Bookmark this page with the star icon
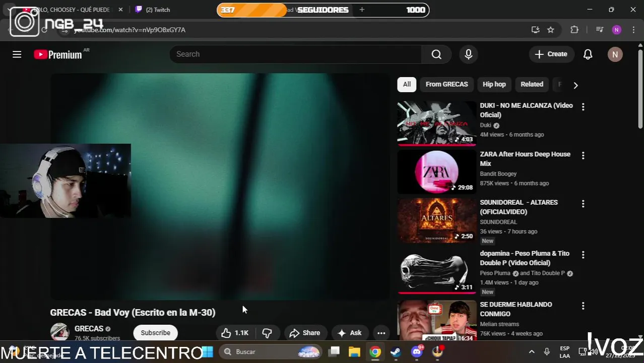Screen dimensions: 644x363 pyautogui.click(x=551, y=30)
